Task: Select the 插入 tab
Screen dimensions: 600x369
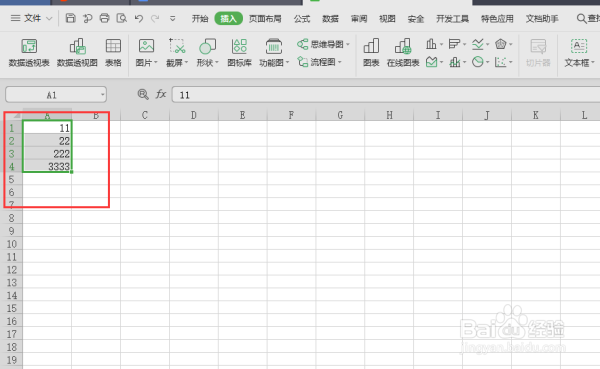Action: point(228,18)
